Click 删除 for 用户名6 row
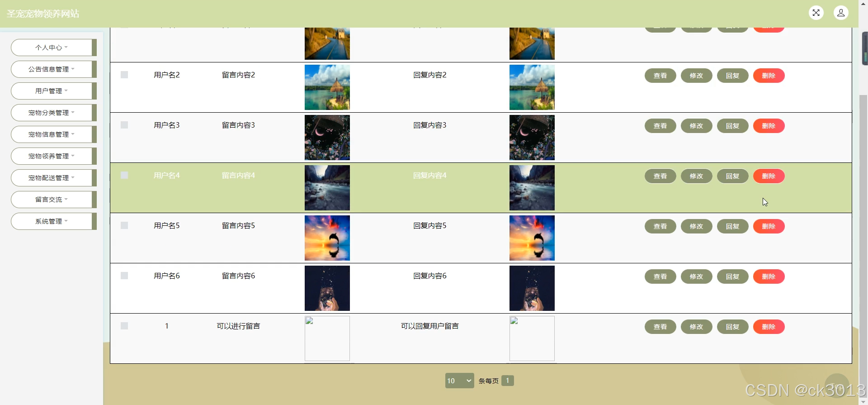The height and width of the screenshot is (405, 868). pos(769,276)
